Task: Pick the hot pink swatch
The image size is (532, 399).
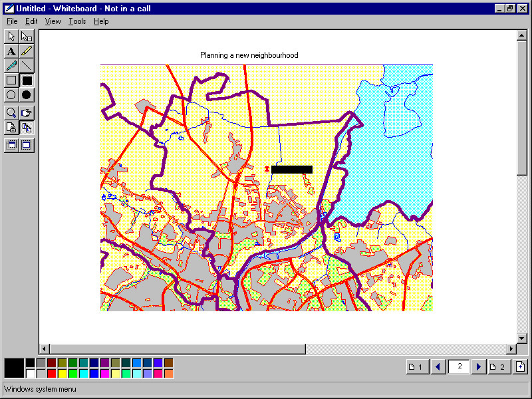Action: [158, 374]
